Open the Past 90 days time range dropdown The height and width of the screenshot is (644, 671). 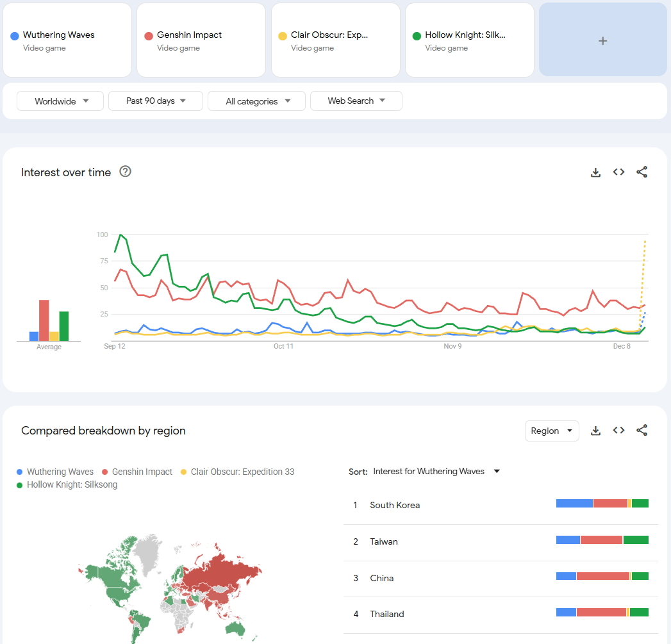156,101
